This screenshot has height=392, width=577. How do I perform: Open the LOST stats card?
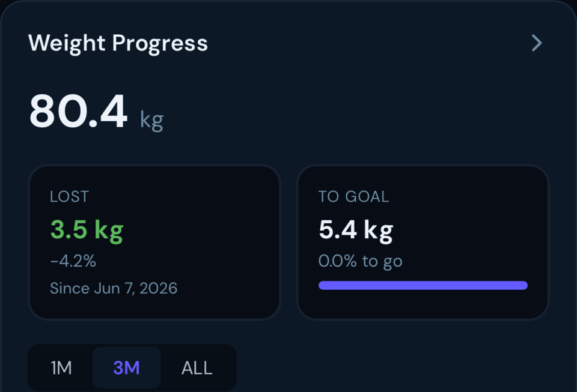(x=154, y=243)
